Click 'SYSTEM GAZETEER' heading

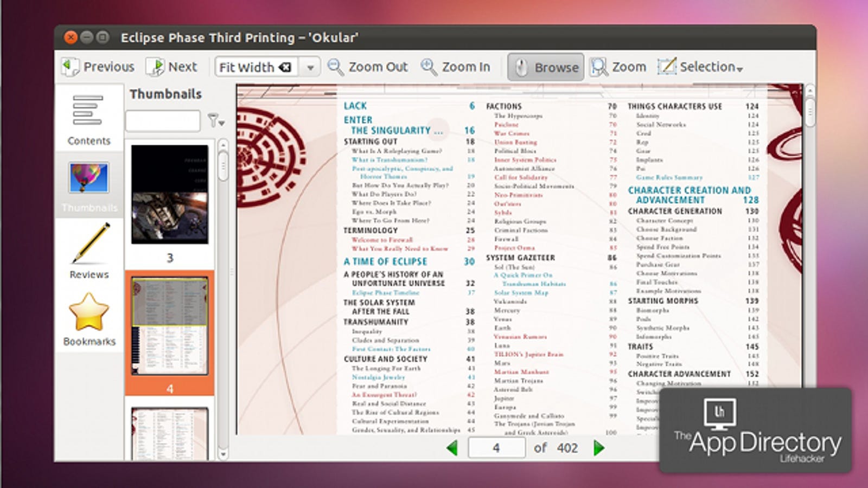[x=520, y=258]
